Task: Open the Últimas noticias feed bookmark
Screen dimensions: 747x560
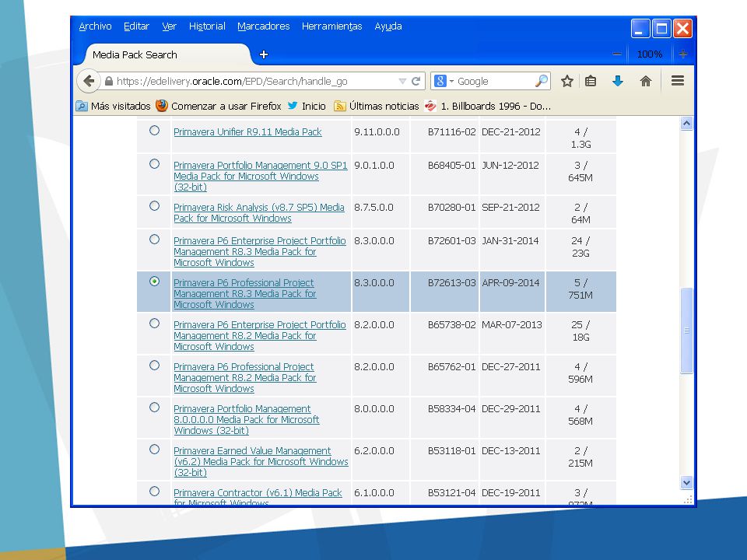Action: (377, 106)
